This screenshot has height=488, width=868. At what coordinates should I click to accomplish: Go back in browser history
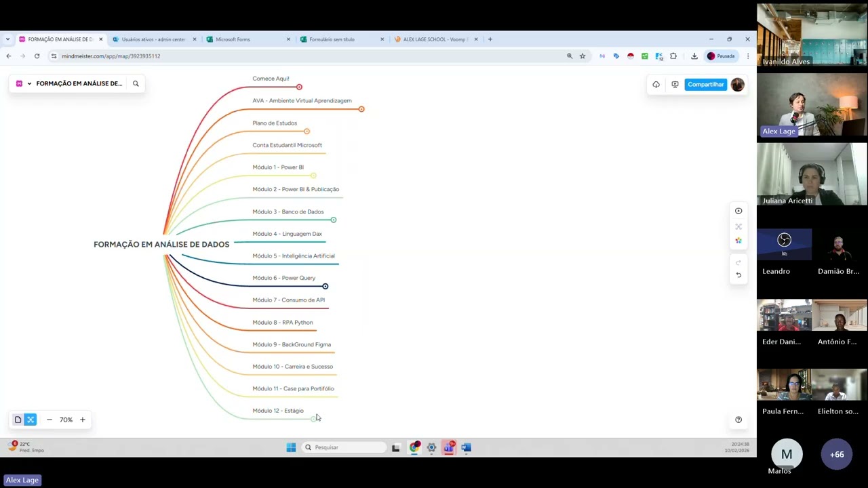click(8, 56)
